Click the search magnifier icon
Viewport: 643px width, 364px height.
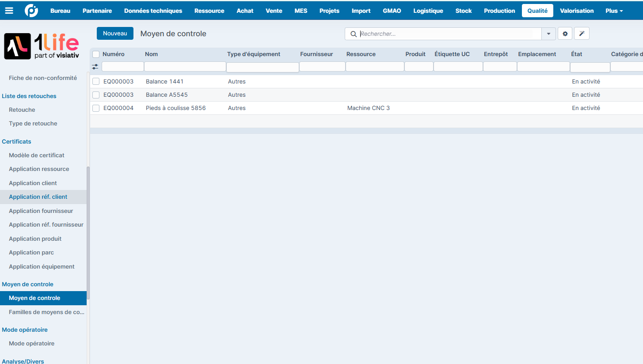(353, 34)
